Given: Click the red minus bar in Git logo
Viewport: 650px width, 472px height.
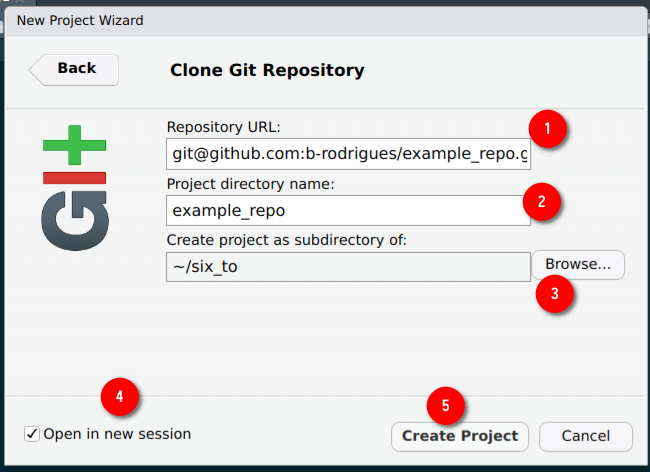Looking at the screenshot, I should tap(75, 178).
